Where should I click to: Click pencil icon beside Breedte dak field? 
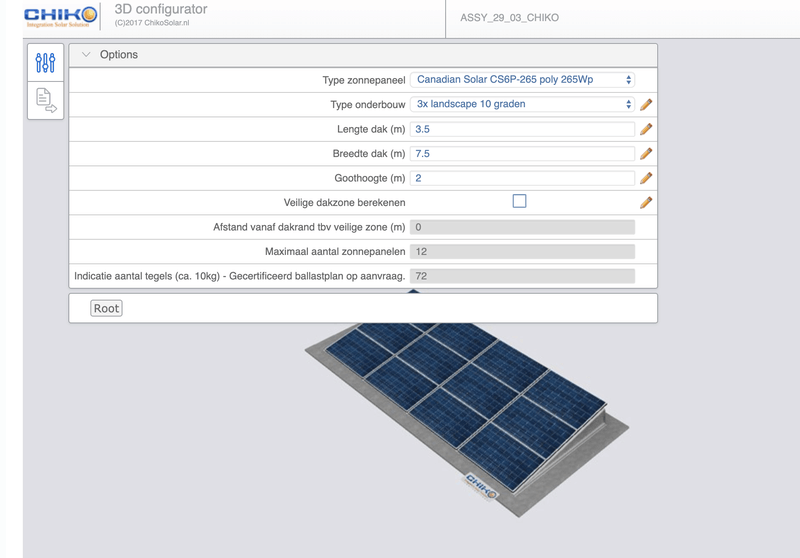pos(646,154)
